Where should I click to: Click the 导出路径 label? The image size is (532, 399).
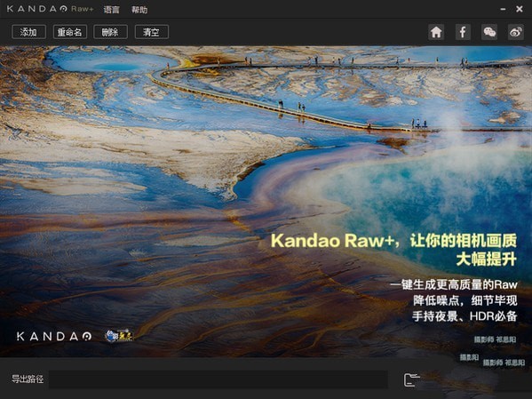pyautogui.click(x=28, y=379)
